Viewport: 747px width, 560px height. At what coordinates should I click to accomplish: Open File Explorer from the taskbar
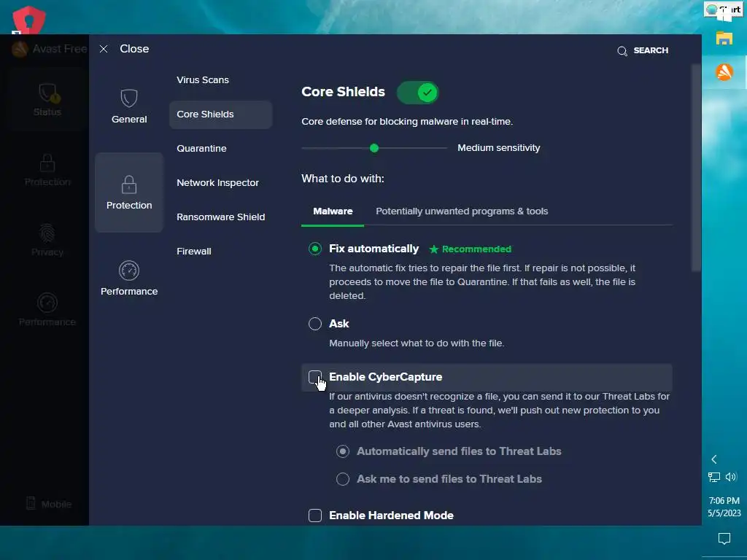pos(724,38)
